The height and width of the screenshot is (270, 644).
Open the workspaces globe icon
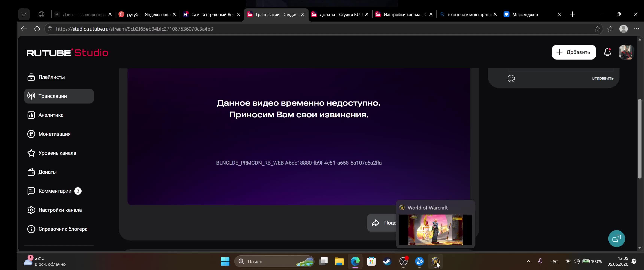pyautogui.click(x=42, y=14)
